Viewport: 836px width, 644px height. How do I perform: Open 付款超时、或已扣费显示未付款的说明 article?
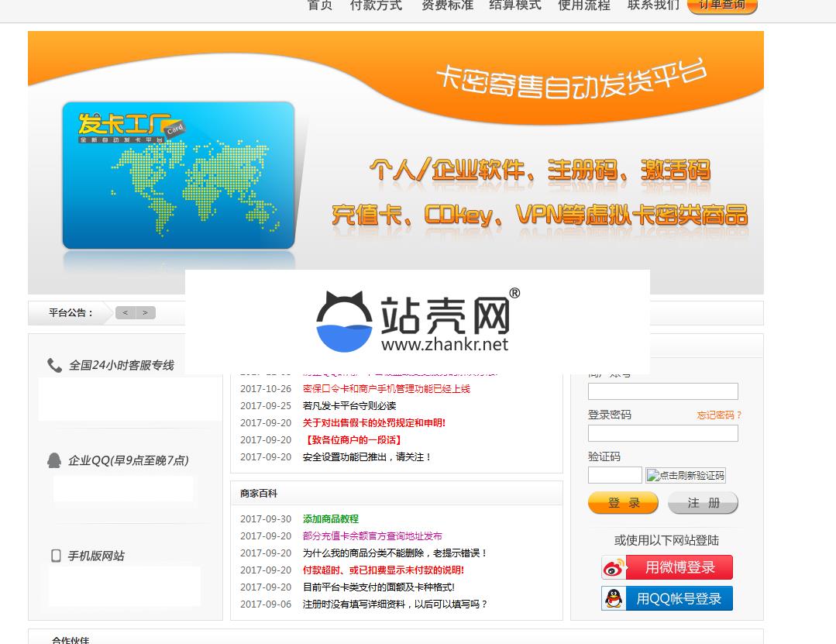pyautogui.click(x=384, y=570)
